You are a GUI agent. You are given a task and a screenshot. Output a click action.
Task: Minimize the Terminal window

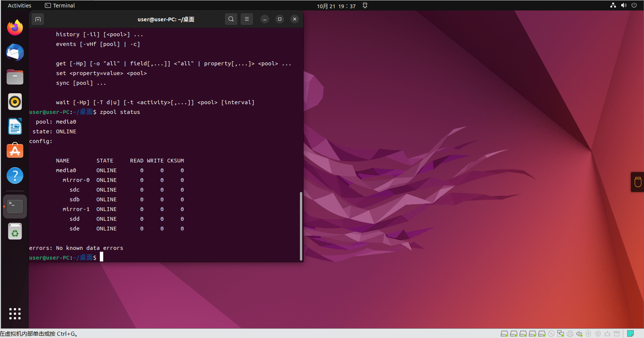(x=265, y=19)
